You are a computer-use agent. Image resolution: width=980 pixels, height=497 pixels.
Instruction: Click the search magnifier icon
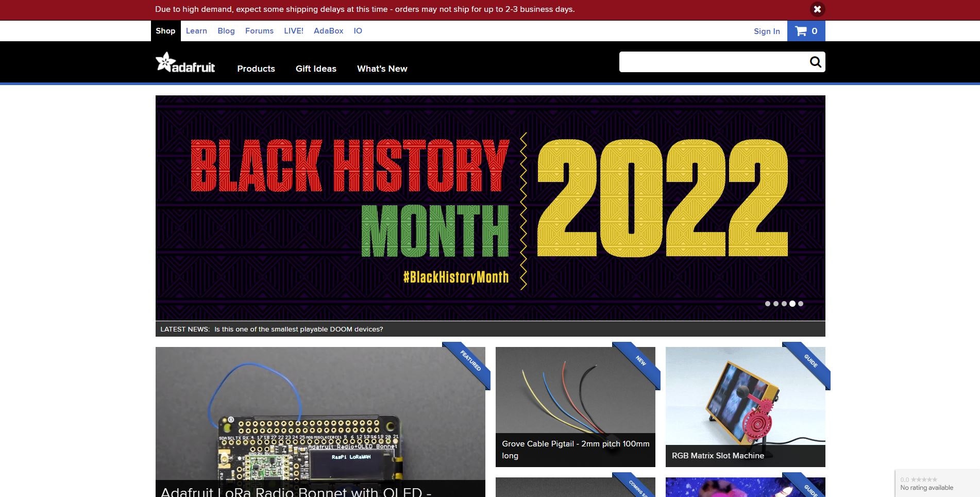pos(815,61)
